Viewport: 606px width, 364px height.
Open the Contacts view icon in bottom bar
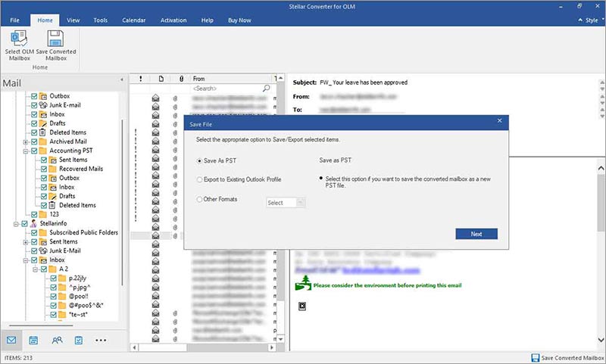coord(57,340)
